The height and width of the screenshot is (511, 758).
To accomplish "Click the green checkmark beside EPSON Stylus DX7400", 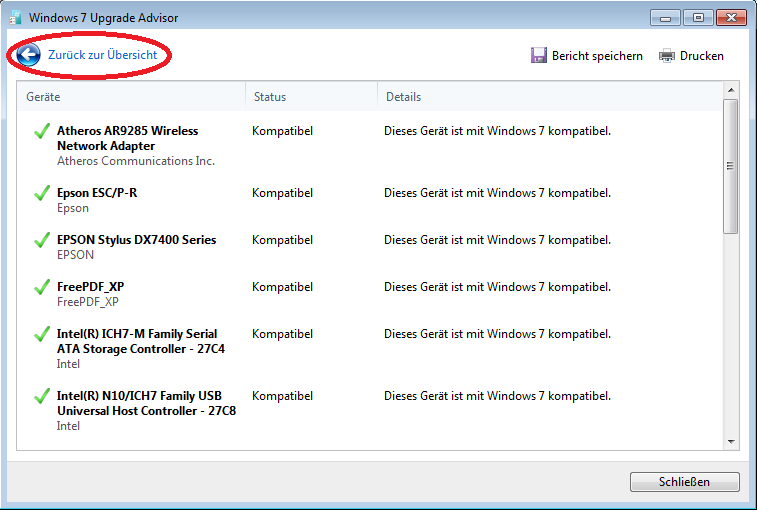I will 42,239.
